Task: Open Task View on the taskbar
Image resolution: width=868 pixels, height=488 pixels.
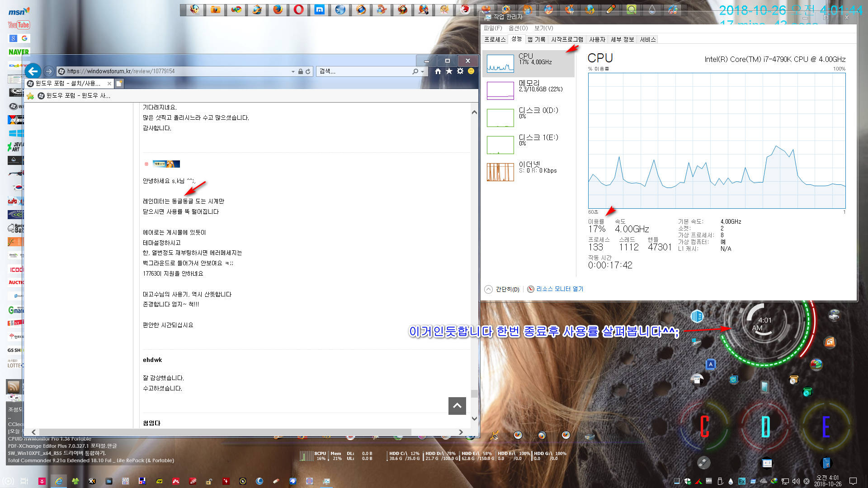Action: click(24, 481)
